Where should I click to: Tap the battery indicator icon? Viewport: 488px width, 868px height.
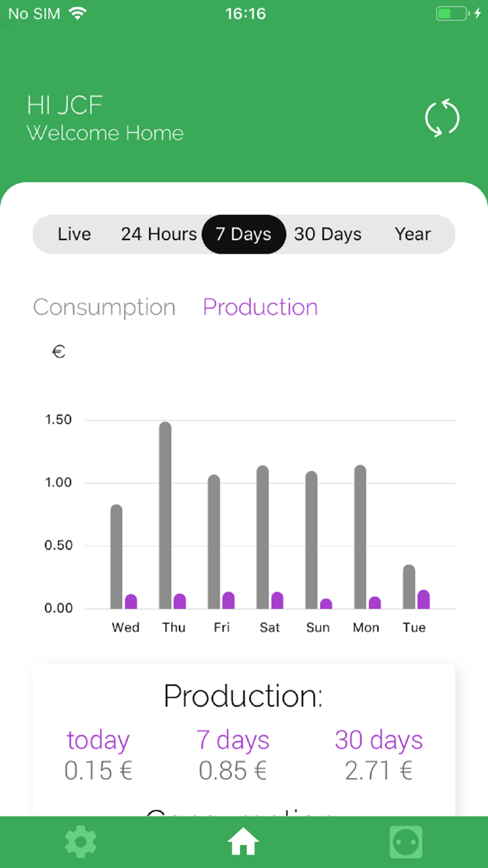click(453, 14)
